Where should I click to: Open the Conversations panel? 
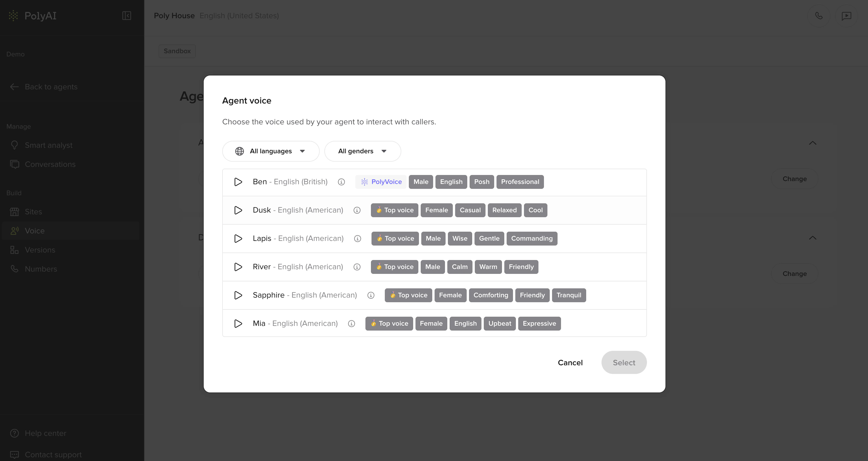tap(50, 164)
